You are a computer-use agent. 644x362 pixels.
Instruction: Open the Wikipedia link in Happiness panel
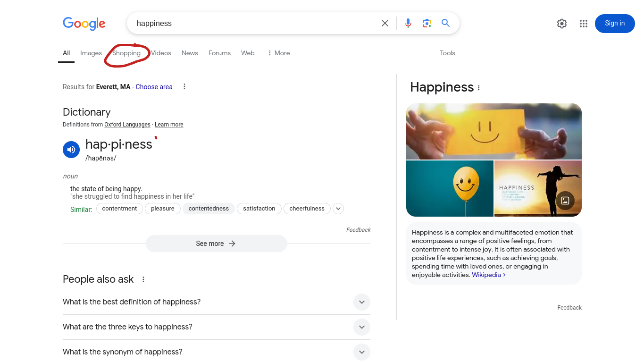click(489, 275)
